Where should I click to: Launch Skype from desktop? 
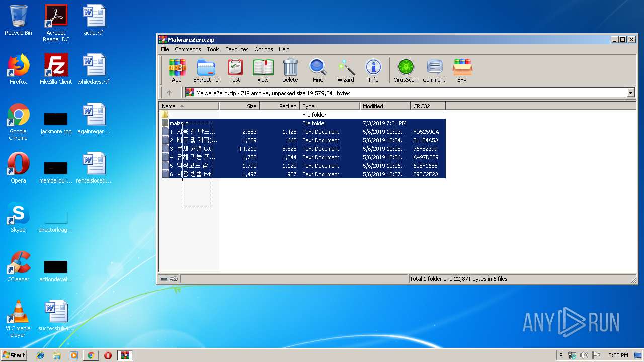point(18,217)
